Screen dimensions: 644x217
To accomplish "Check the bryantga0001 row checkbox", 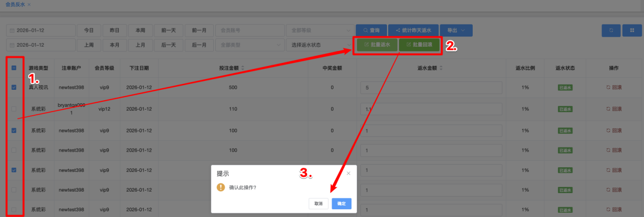I will click(14, 109).
